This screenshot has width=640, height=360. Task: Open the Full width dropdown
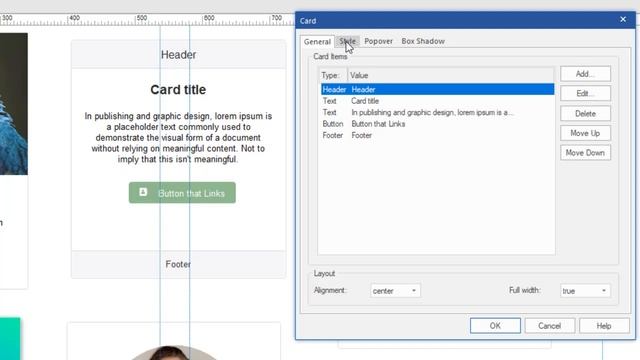tap(585, 291)
